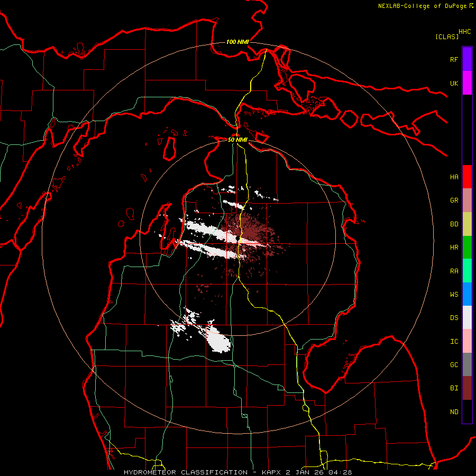Click the UK magenta legend swatch
The height and width of the screenshot is (476, 476).
click(x=467, y=83)
